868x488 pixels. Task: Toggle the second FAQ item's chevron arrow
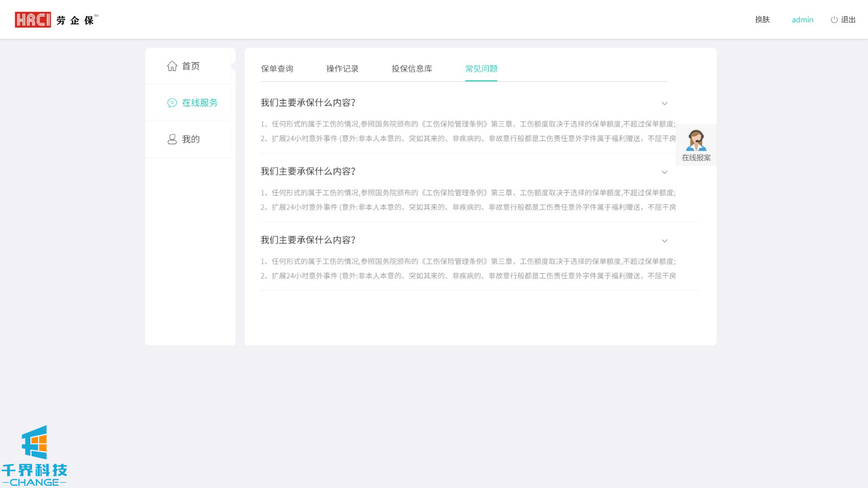[664, 172]
